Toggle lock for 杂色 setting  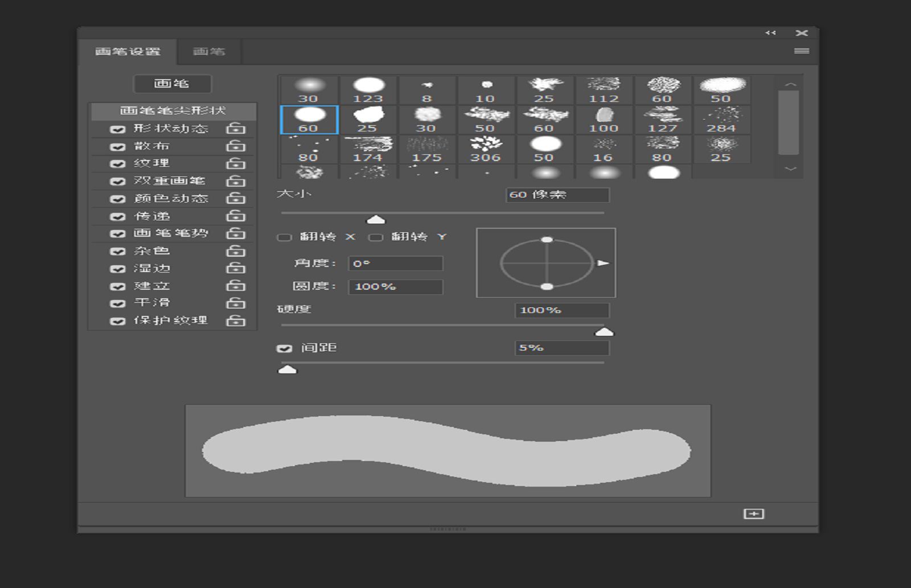pos(236,251)
